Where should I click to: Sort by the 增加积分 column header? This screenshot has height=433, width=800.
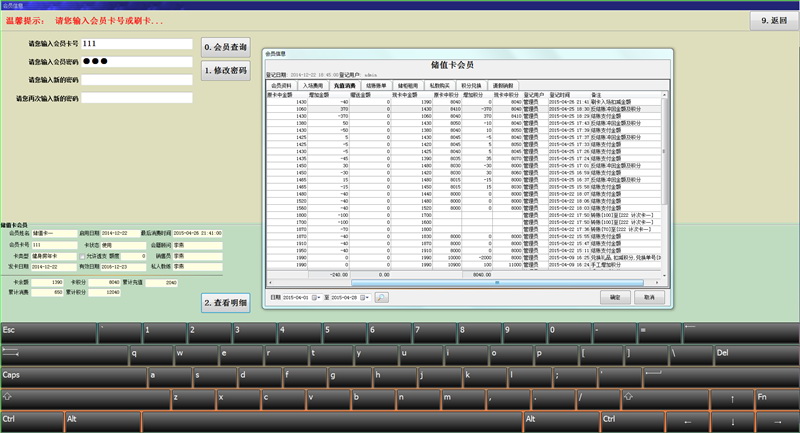[x=477, y=95]
